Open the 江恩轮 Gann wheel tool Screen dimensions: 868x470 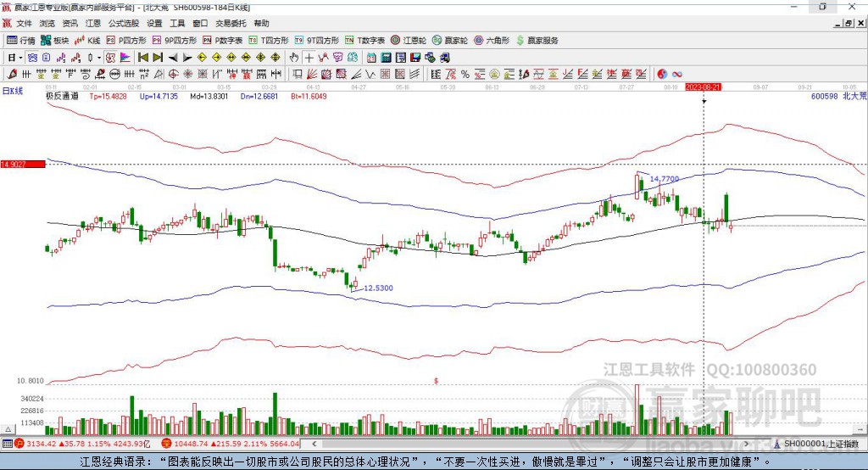(409, 41)
